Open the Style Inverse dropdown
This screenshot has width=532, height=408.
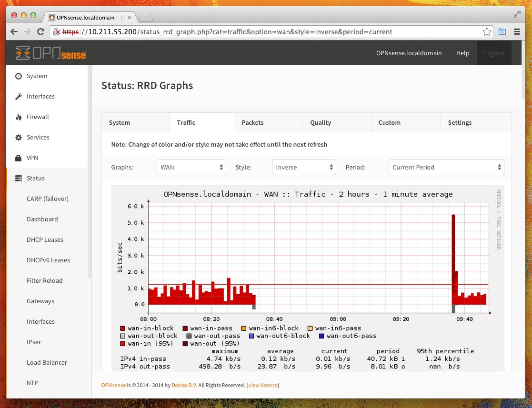pos(303,167)
